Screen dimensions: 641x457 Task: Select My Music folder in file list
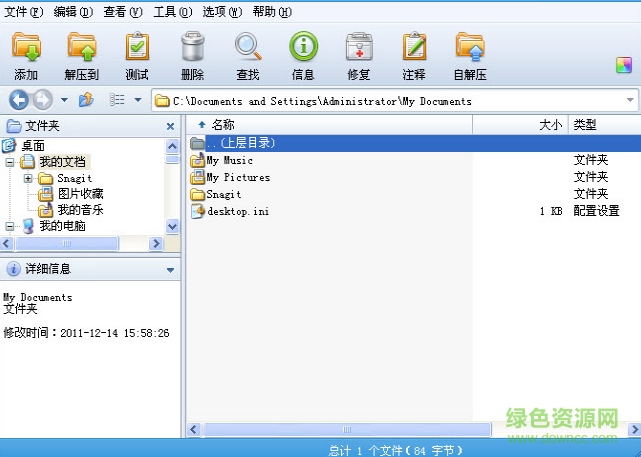point(229,160)
